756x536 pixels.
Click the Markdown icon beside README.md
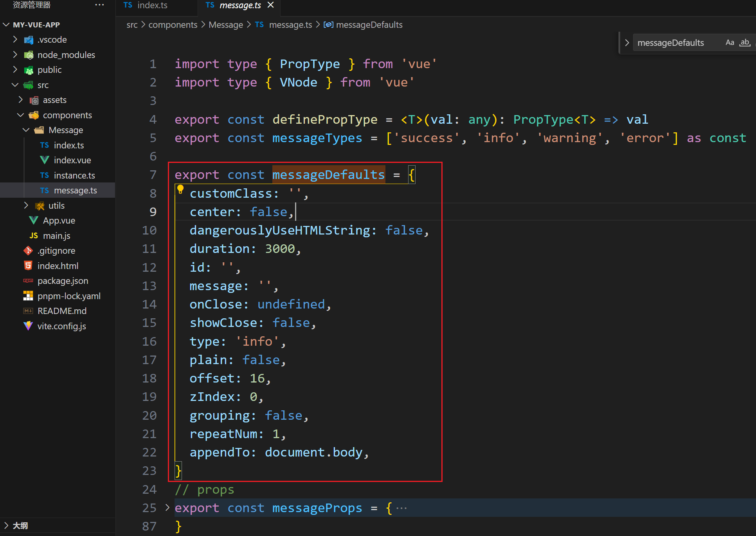[27, 311]
